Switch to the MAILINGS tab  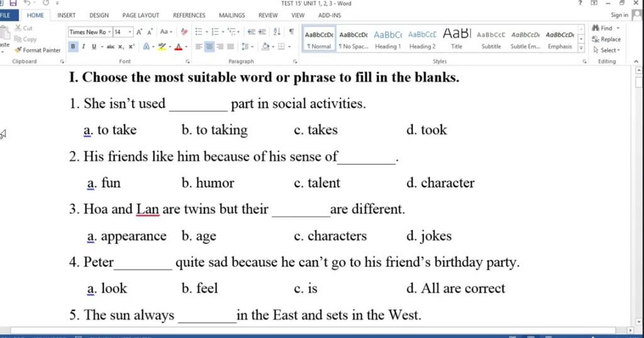coord(231,15)
